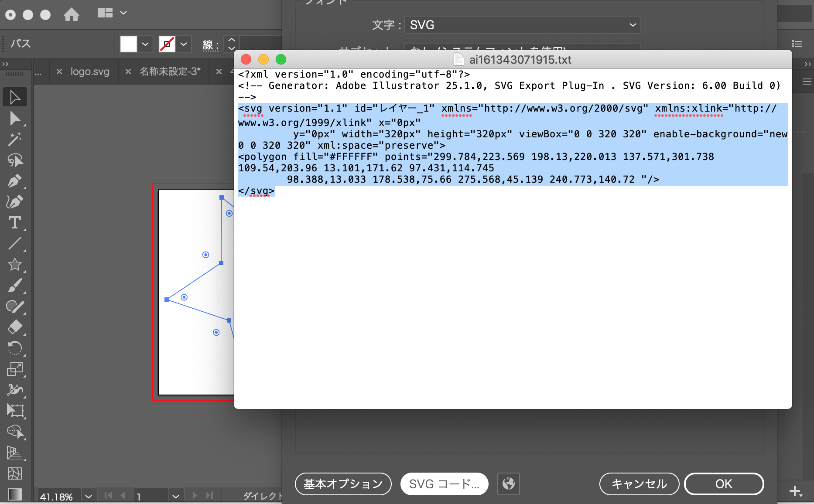
Task: Select the Lasso tool
Action: pyautogui.click(x=15, y=160)
